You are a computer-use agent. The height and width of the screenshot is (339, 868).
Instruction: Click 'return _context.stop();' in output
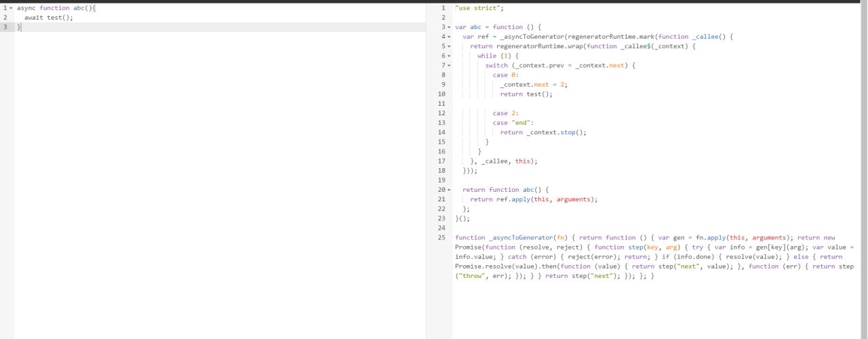542,132
